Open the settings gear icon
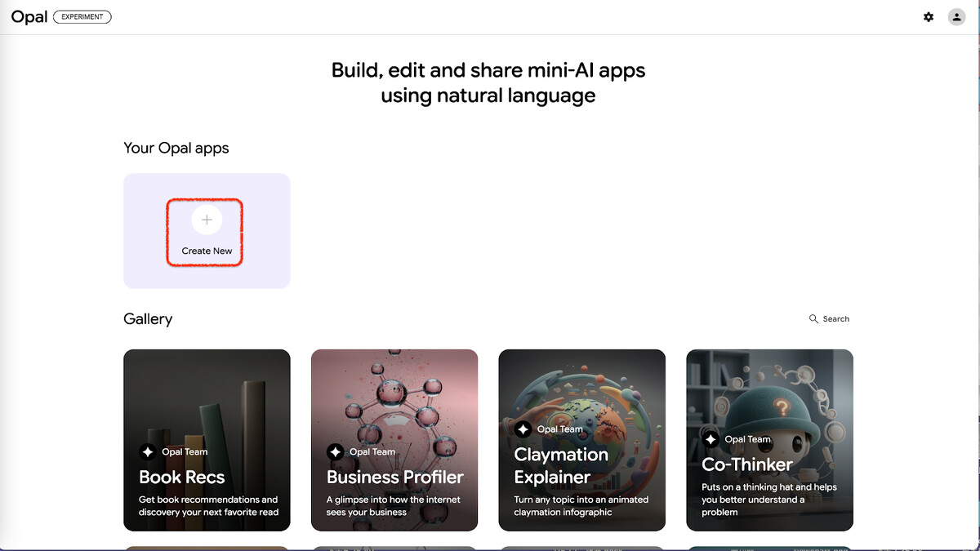980x551 pixels. [929, 17]
